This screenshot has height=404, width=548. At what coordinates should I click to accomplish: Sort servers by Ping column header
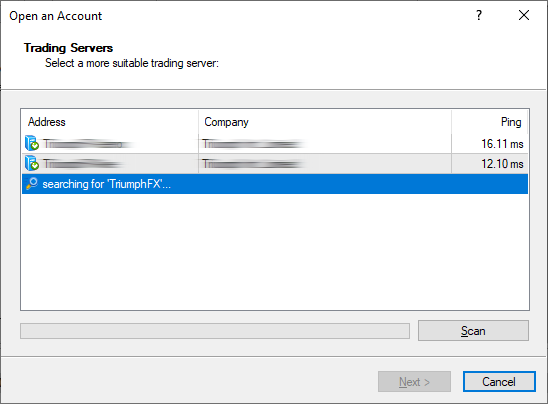point(489,122)
